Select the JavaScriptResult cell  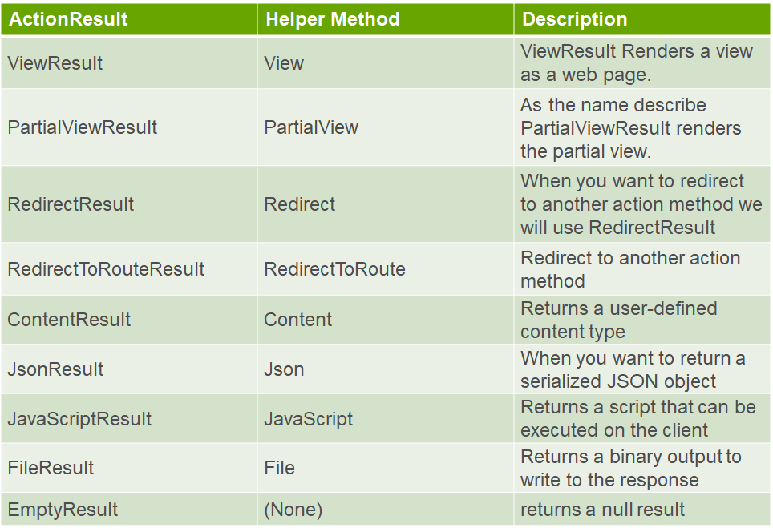tap(128, 419)
